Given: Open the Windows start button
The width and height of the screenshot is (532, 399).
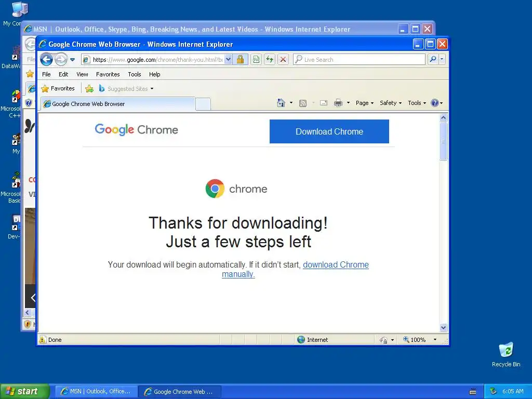Looking at the screenshot, I should [25, 391].
